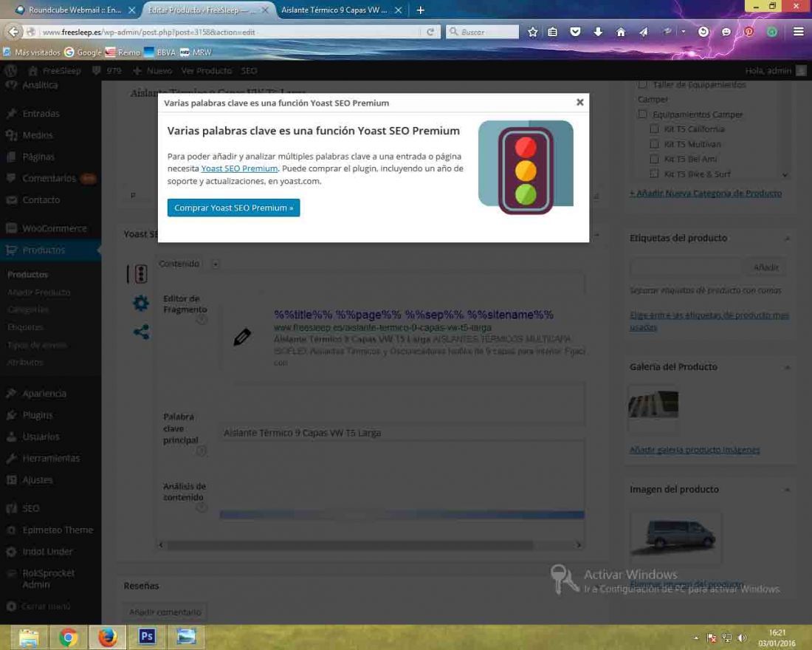
Task: Select the Editar Producto tab
Action: pos(207,10)
